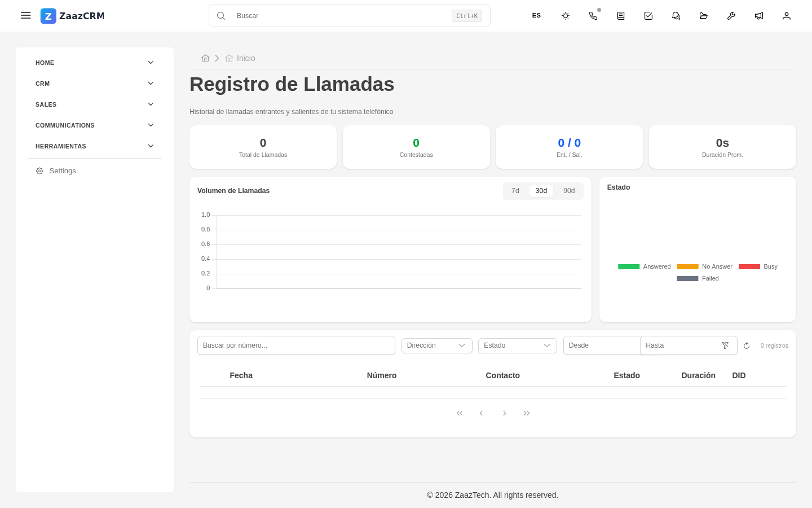
Task: Go to the last page
Action: (x=527, y=413)
